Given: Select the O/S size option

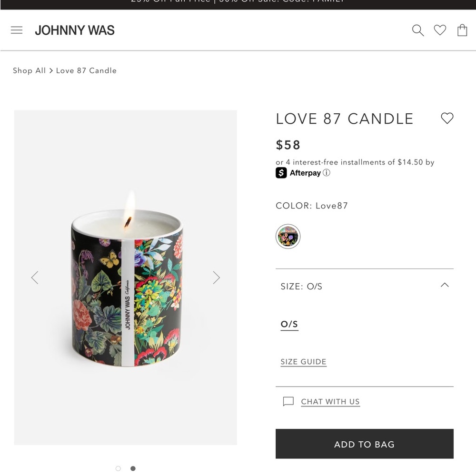Looking at the screenshot, I should point(289,324).
